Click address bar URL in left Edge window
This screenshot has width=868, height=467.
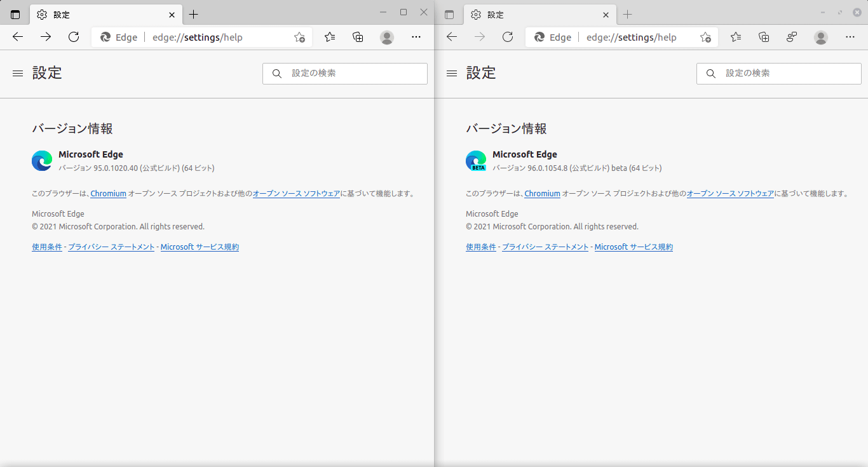tap(198, 37)
